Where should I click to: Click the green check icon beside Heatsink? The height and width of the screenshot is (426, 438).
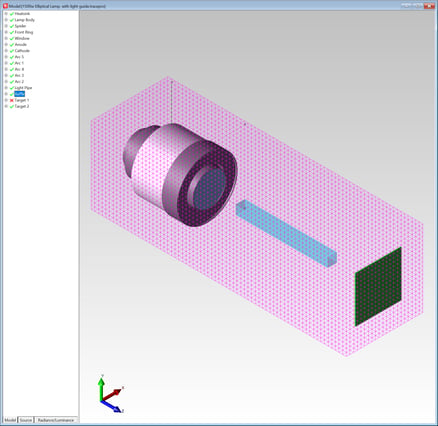12,14
